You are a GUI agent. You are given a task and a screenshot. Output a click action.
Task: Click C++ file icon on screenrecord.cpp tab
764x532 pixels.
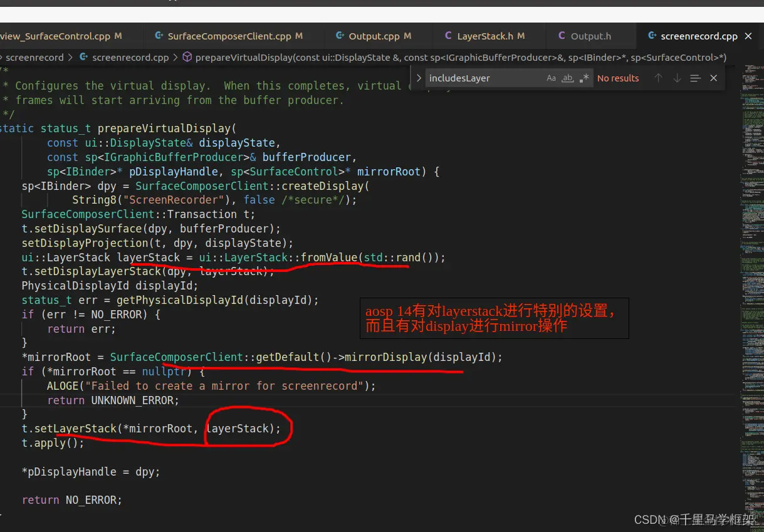coord(652,36)
